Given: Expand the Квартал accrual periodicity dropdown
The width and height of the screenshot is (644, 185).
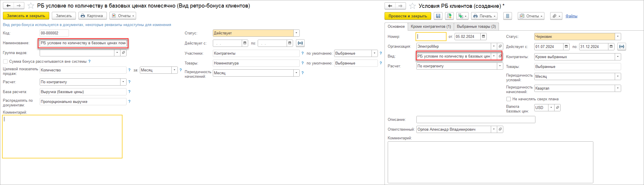Looking at the screenshot, I should [x=618, y=88].
